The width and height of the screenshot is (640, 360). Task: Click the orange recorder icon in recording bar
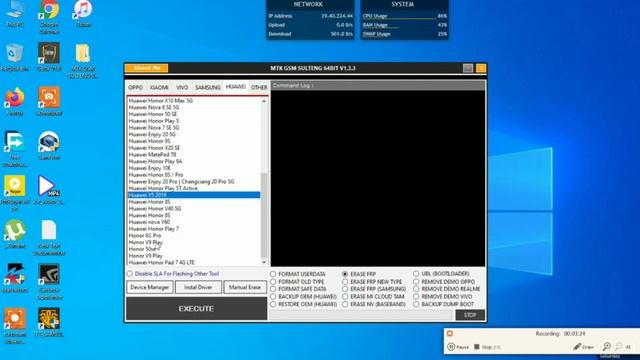[450, 333]
